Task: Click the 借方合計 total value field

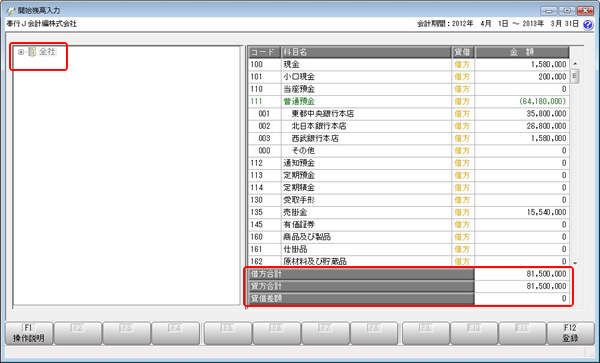Action: point(522,274)
